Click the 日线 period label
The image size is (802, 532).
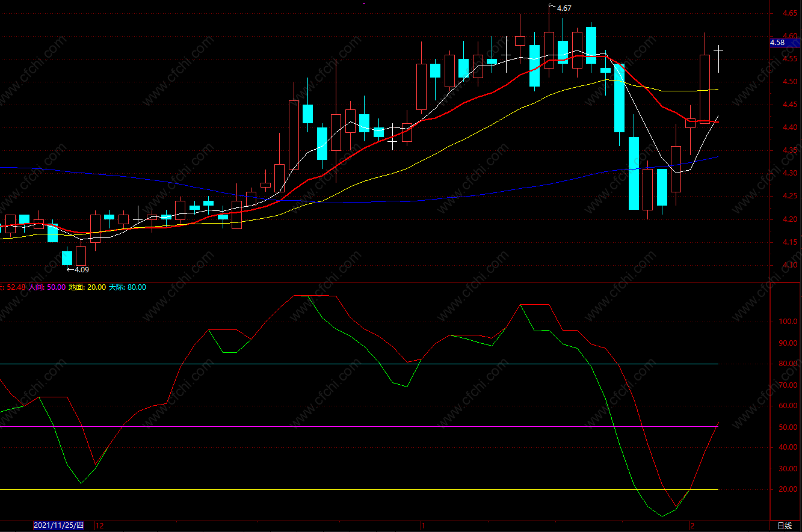point(785,525)
